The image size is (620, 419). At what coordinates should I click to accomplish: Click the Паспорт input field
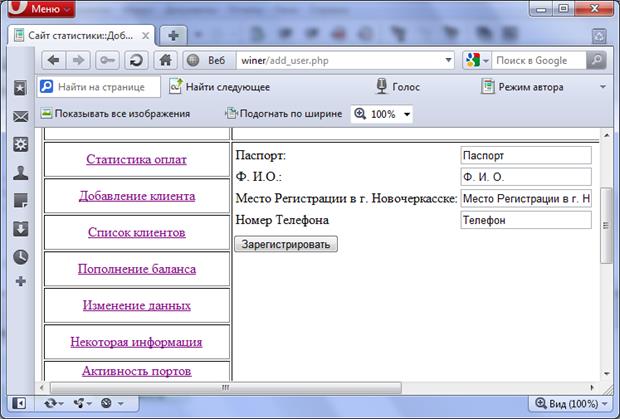click(526, 155)
